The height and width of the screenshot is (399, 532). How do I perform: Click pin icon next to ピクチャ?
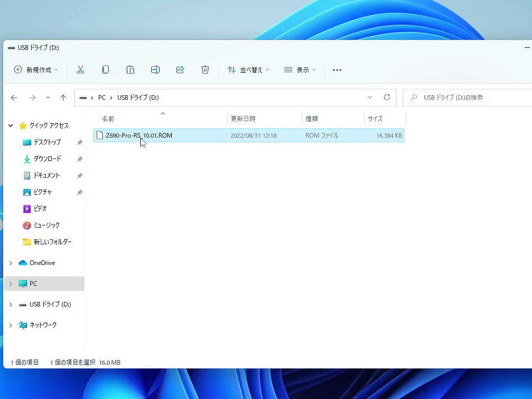tap(79, 192)
